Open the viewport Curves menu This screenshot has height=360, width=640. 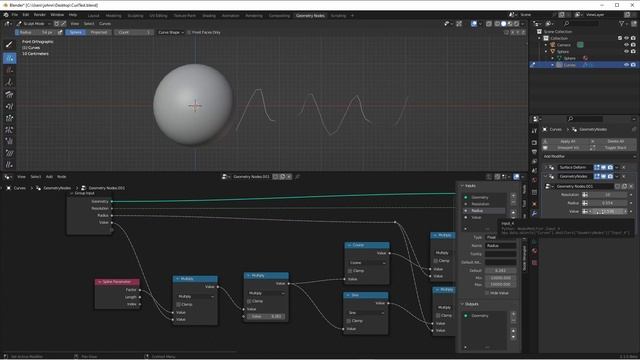105,24
